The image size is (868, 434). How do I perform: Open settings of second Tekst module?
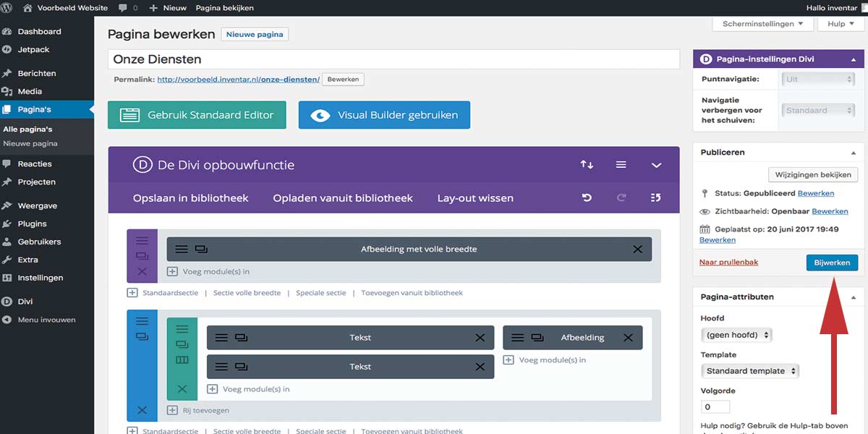(x=221, y=367)
